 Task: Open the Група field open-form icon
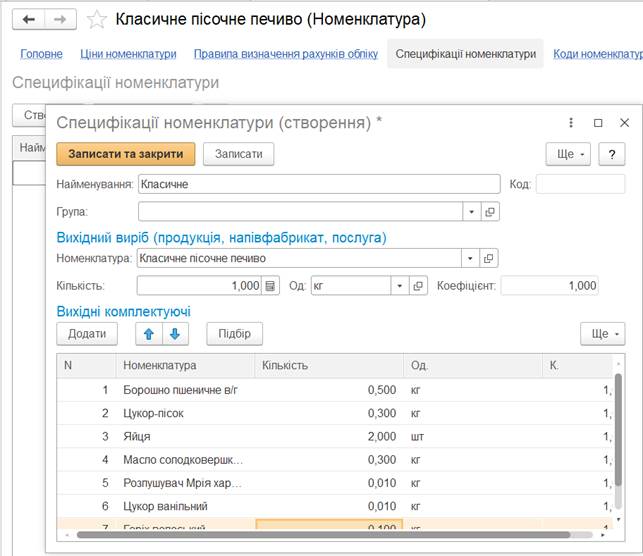pos(490,212)
